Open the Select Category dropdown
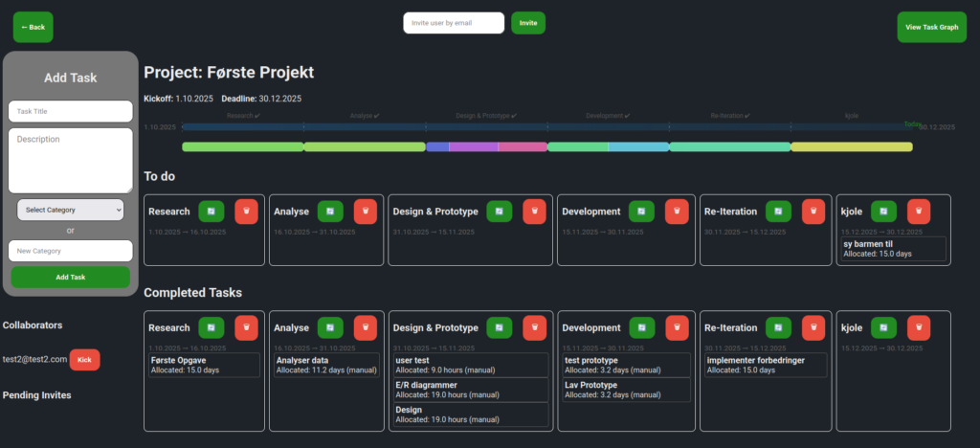The image size is (980, 448). 71,210
